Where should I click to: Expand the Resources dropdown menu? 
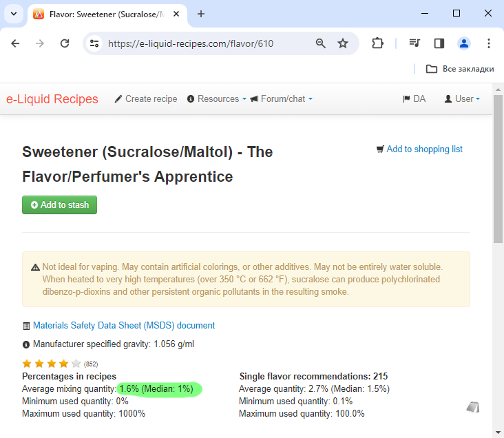click(x=217, y=98)
